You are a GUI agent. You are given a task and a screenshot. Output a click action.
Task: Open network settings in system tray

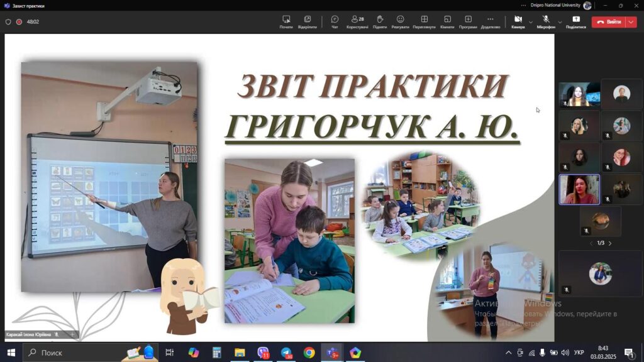[531, 353]
